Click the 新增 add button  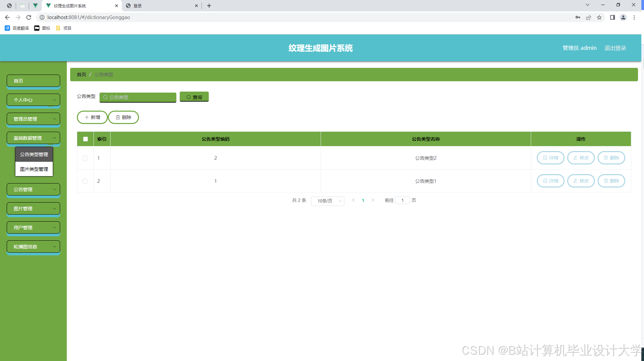(x=92, y=117)
